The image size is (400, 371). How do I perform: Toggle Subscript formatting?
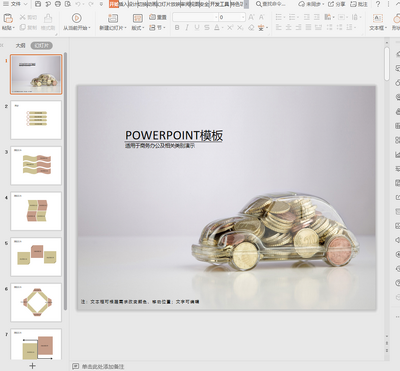coord(240,28)
